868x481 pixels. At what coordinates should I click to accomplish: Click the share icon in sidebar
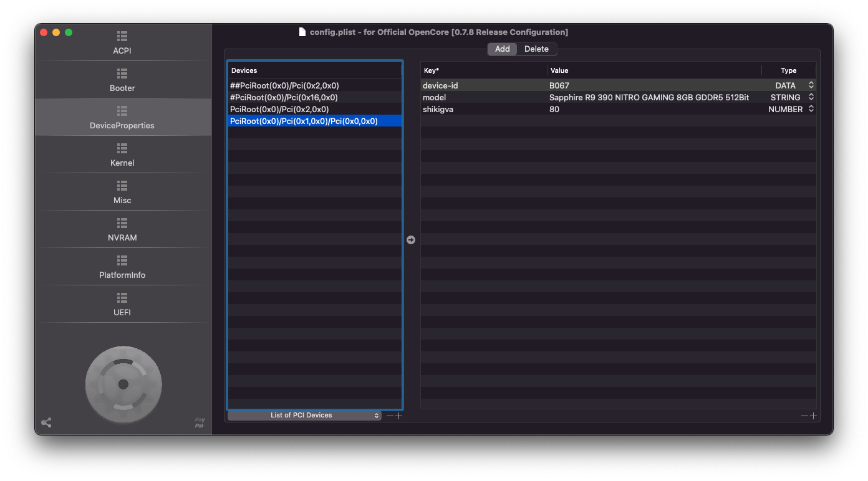pos(46,422)
